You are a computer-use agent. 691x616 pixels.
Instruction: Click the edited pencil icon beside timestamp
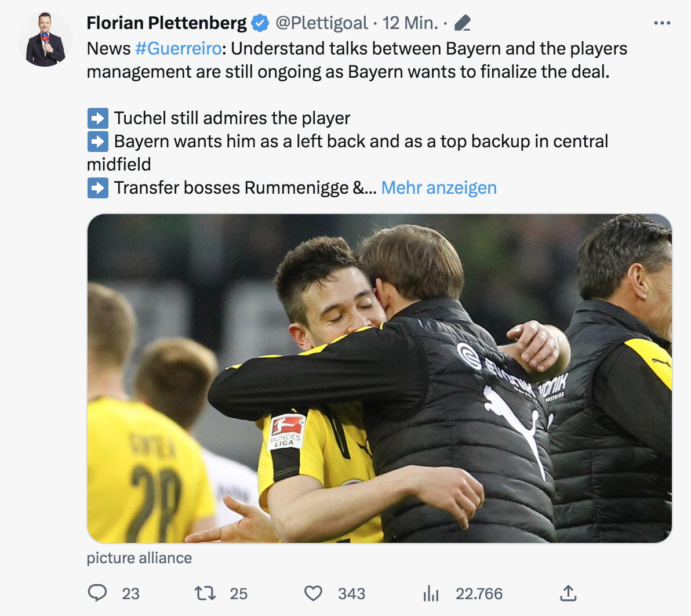coord(462,23)
